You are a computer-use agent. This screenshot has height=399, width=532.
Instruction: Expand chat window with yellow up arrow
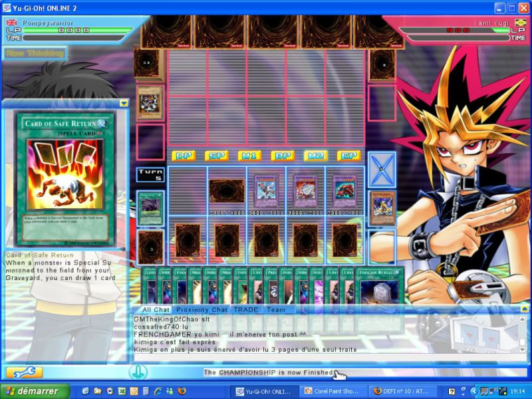[525, 309]
